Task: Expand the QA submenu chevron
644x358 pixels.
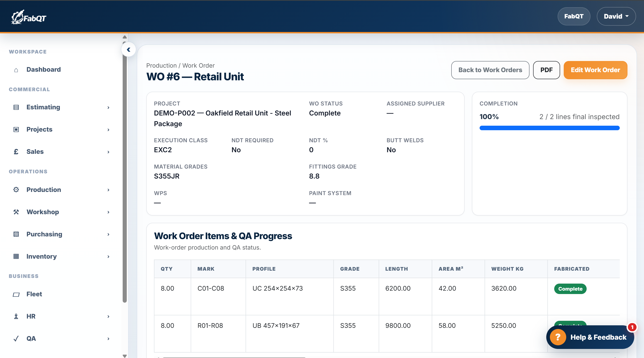Action: [108, 339]
